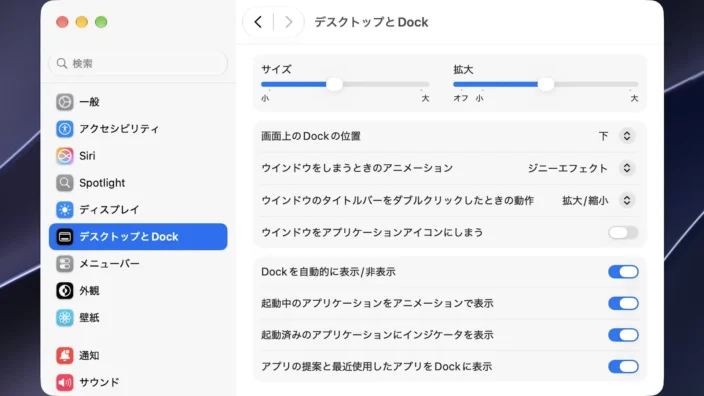Select ディスプレイ label in the sidebar
This screenshot has width=704, height=396.
[x=109, y=210]
